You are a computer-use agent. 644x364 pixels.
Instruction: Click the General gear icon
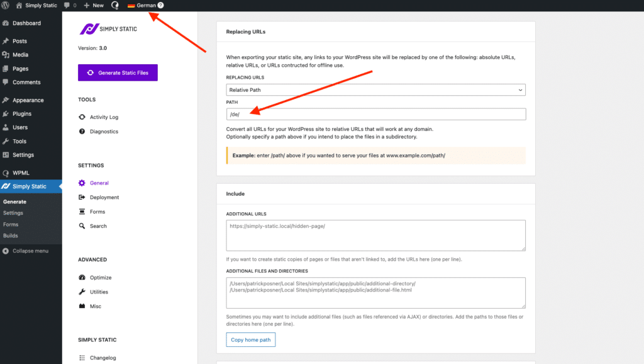[x=82, y=183]
